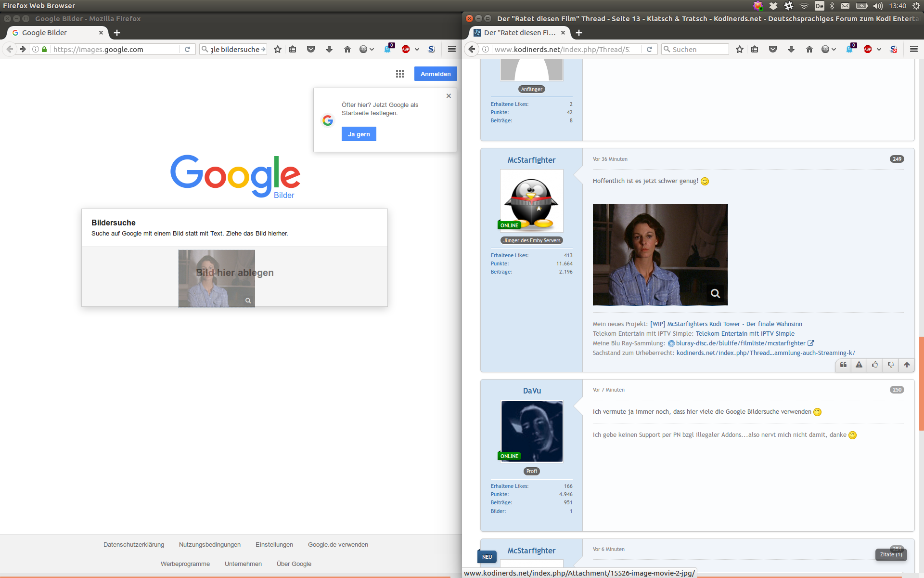
Task: Pocket icon in Kodinerds window
Action: 773,49
